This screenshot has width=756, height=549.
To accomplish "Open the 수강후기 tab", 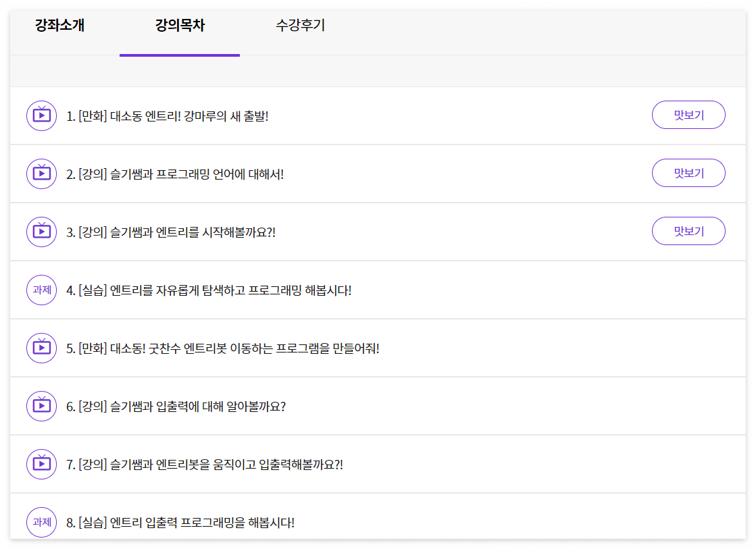I will tap(300, 26).
